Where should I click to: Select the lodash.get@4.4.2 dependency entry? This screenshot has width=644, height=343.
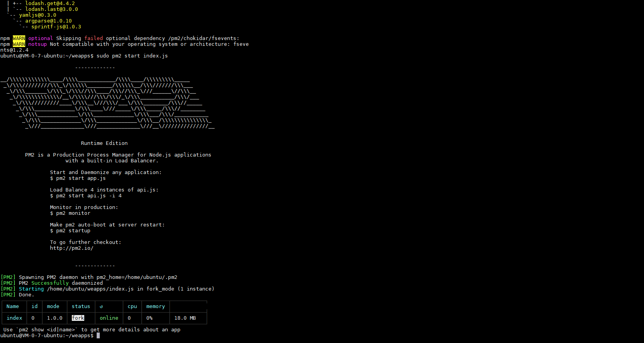point(50,3)
